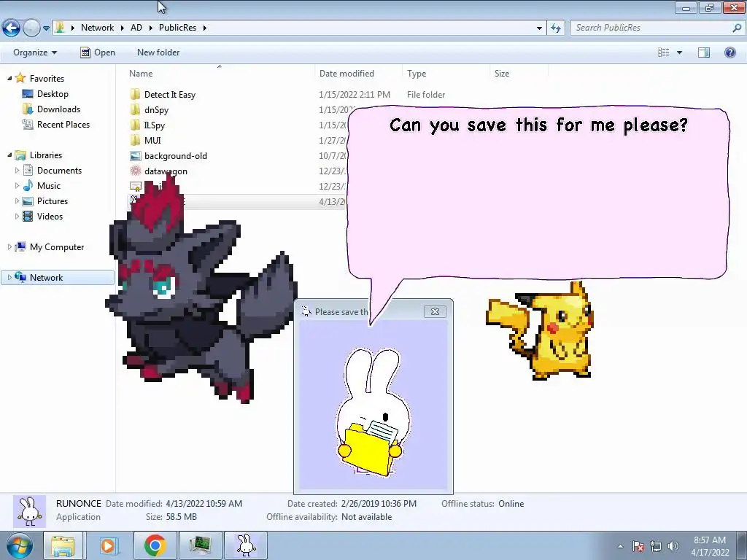
Task: Collapse the Favorites group
Action: [x=9, y=78]
